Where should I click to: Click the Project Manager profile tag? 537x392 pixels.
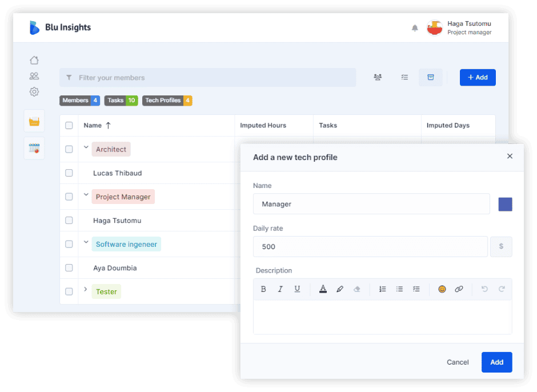click(x=123, y=197)
